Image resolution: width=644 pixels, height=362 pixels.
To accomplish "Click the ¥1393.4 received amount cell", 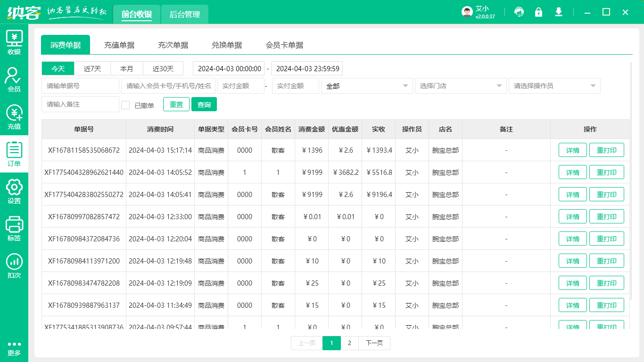I will pos(379,150).
